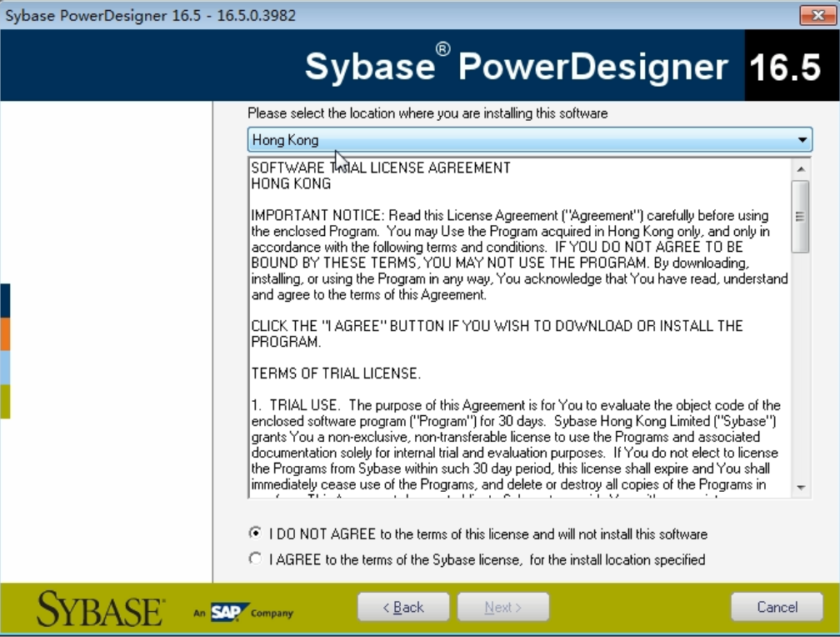840x637 pixels.
Task: Click the Next button
Action: [503, 607]
